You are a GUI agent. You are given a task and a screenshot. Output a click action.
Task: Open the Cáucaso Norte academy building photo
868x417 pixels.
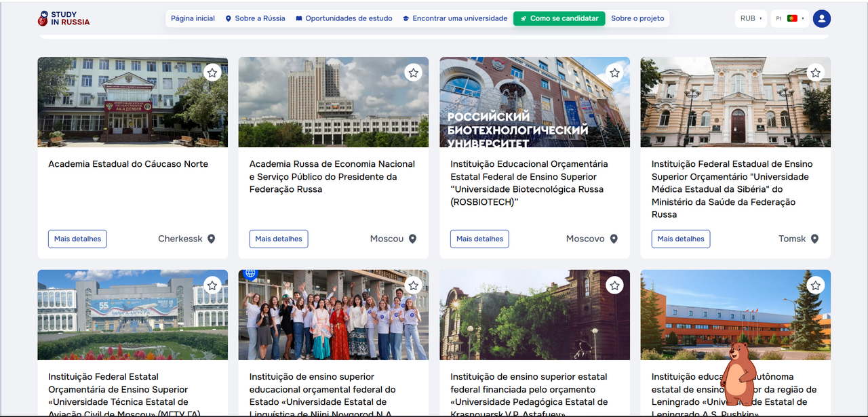click(132, 102)
